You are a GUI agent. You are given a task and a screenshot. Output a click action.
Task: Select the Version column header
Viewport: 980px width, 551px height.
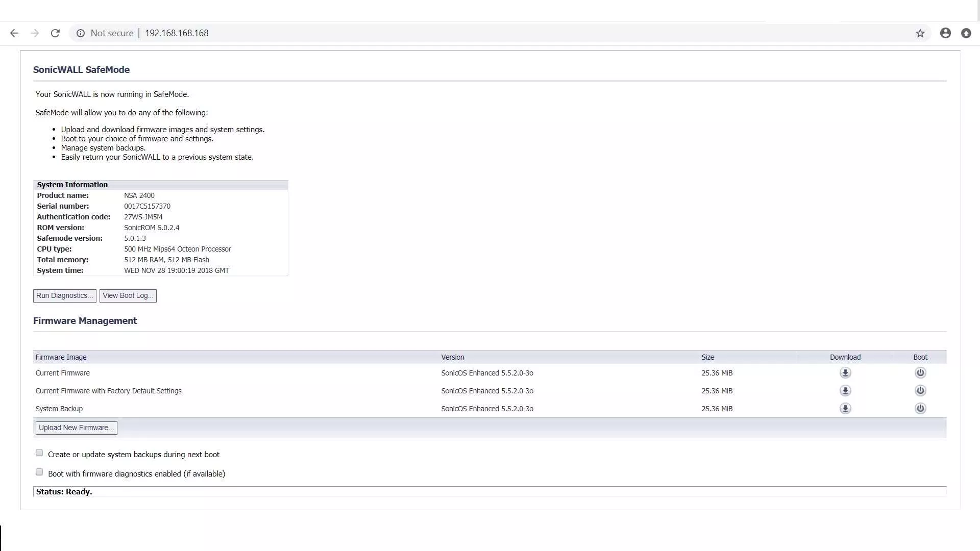click(x=453, y=358)
